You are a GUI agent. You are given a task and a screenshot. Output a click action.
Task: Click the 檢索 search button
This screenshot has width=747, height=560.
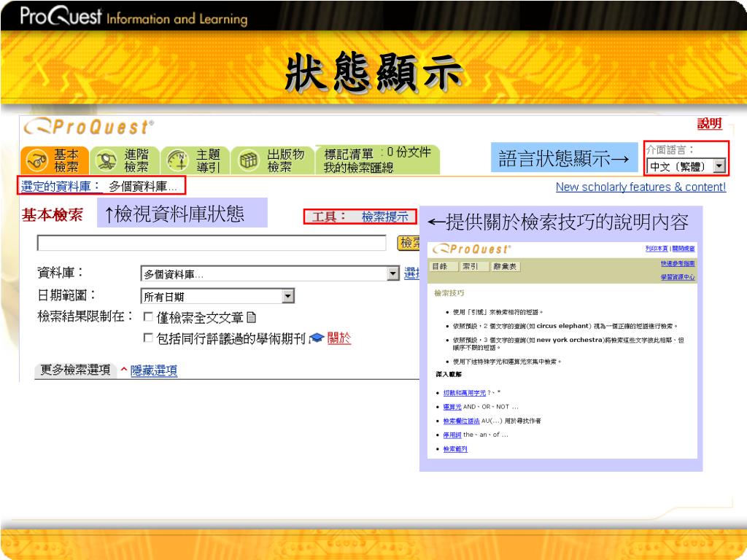[409, 243]
